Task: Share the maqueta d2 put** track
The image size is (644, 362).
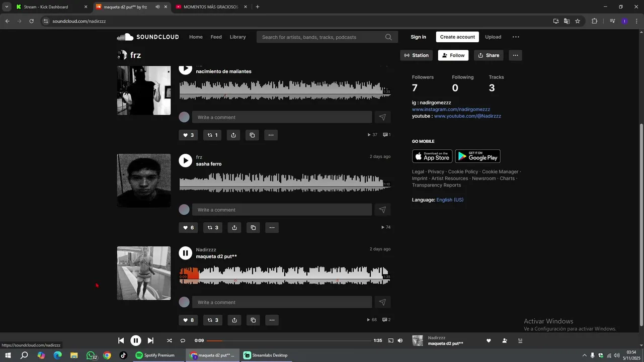Action: point(234,320)
